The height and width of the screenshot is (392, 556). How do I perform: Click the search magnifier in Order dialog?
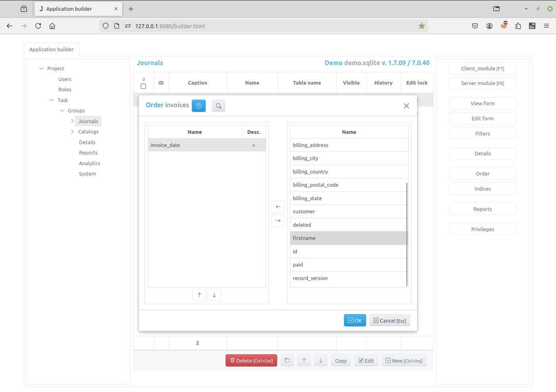pos(218,106)
